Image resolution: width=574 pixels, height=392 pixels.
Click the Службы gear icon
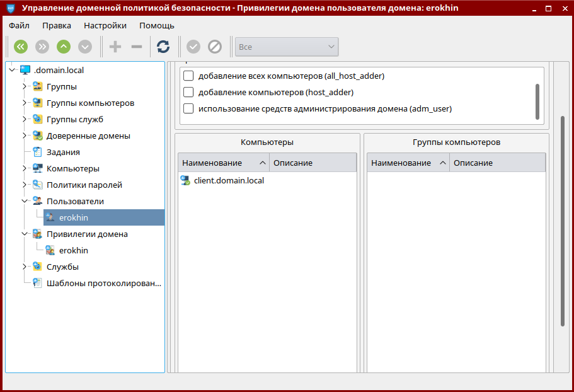[x=37, y=267]
